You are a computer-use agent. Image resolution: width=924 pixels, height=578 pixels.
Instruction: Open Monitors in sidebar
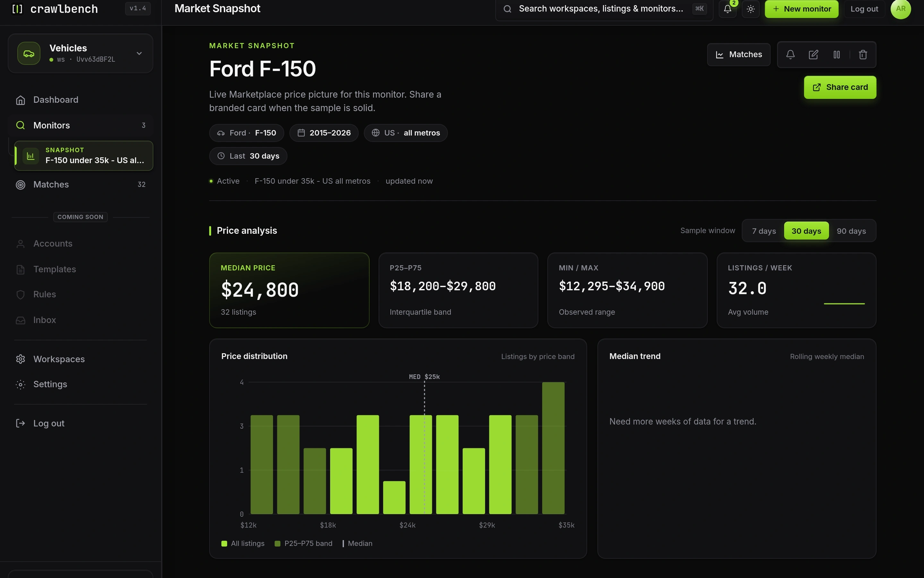81,125
